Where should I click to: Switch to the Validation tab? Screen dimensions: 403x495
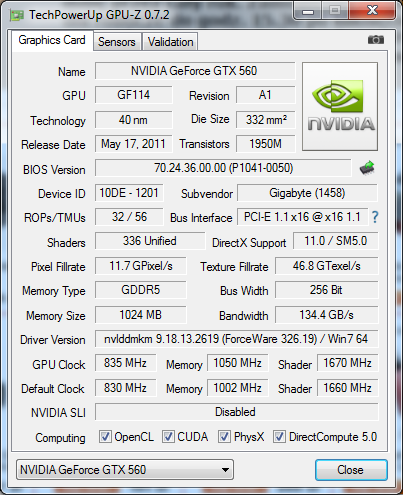point(170,42)
